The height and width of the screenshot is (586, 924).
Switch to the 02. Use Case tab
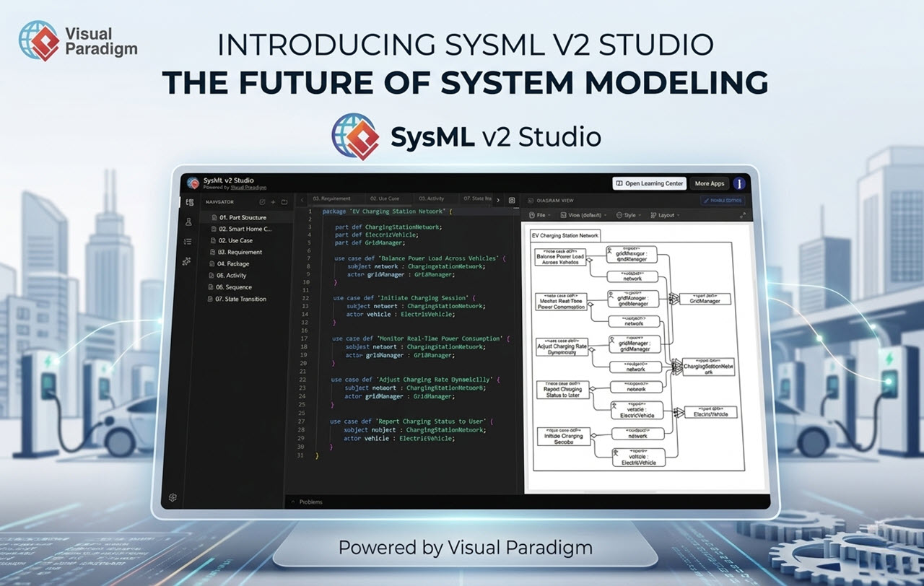[387, 198]
